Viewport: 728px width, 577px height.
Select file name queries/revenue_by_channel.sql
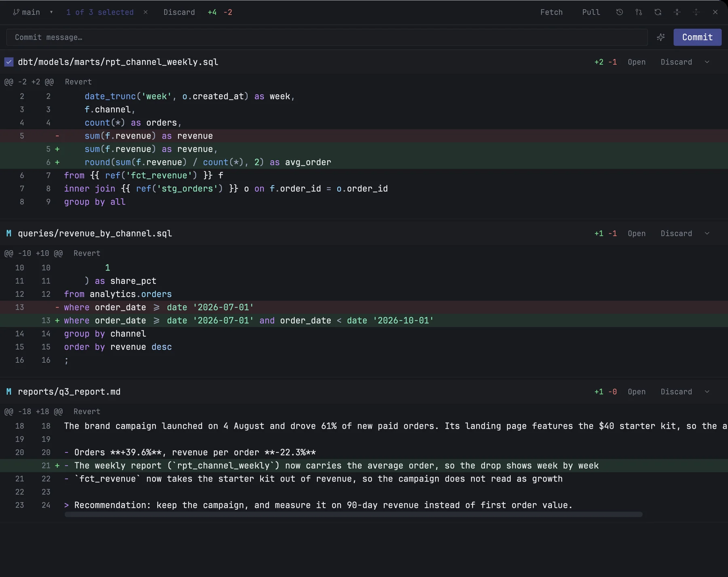(95, 233)
